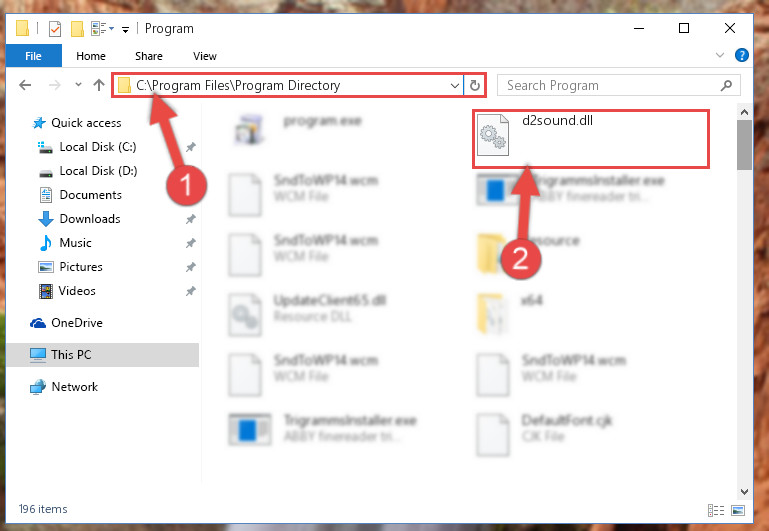Switch to the View ribbon tab
The width and height of the screenshot is (769, 531).
tap(205, 56)
